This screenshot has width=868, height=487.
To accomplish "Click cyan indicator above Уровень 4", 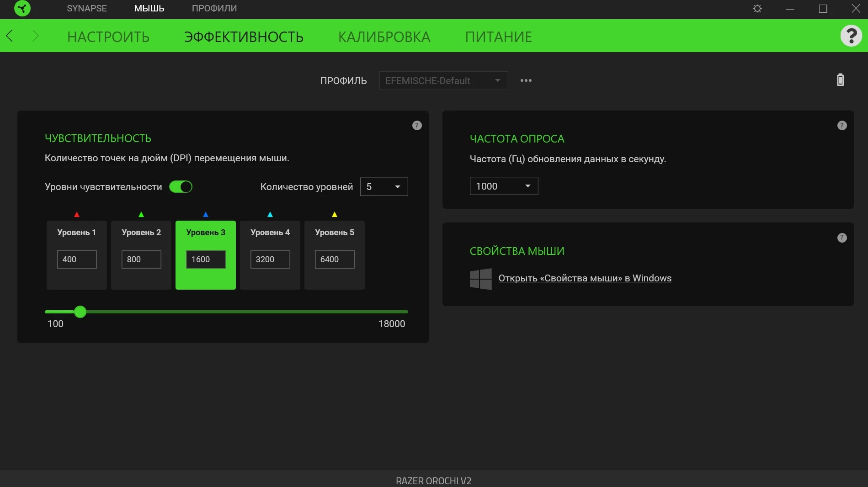I will pos(270,214).
